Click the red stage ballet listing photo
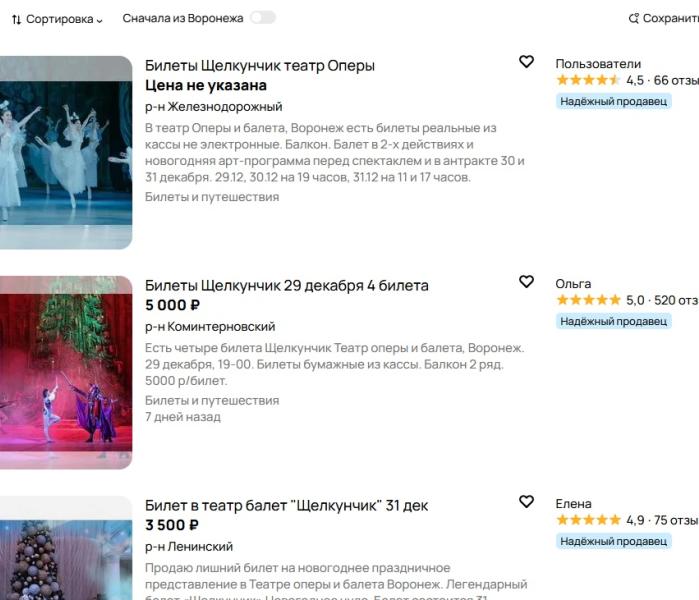Image resolution: width=699 pixels, height=600 pixels. pos(66,372)
